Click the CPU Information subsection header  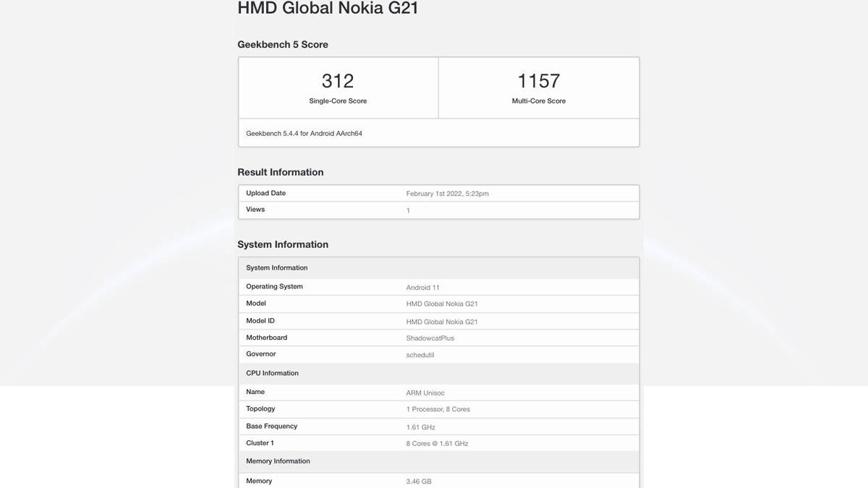pyautogui.click(x=271, y=373)
